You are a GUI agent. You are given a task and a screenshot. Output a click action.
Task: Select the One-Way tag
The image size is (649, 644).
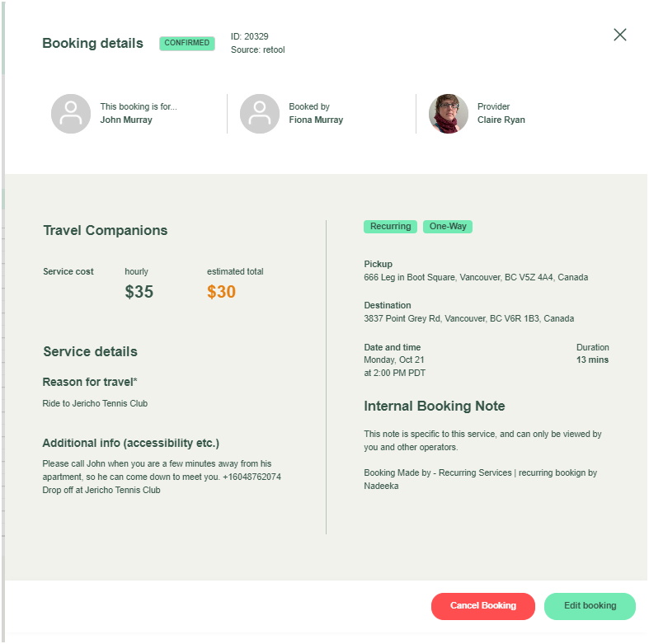pyautogui.click(x=448, y=227)
